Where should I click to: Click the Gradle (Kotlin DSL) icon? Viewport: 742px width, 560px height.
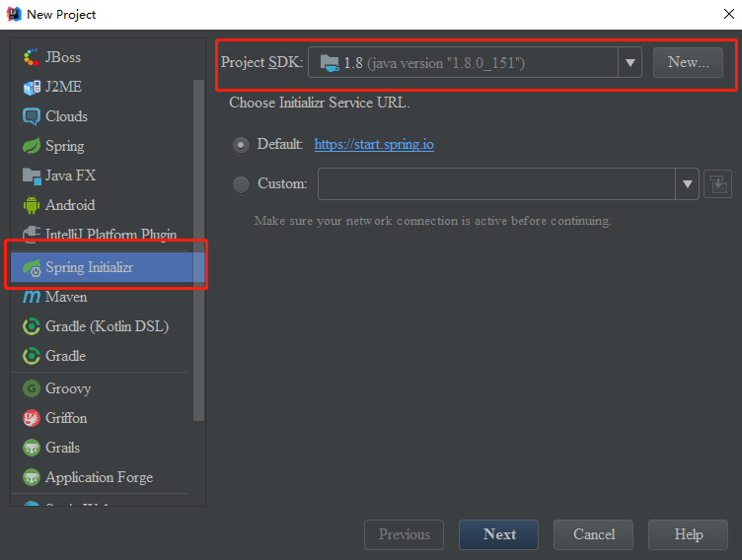click(x=32, y=326)
